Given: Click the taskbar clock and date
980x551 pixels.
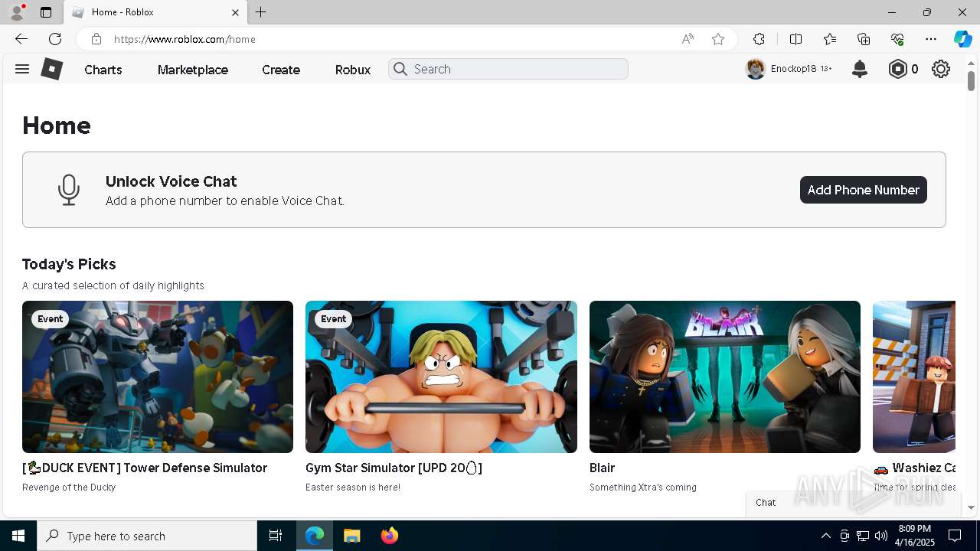Looking at the screenshot, I should click(915, 536).
